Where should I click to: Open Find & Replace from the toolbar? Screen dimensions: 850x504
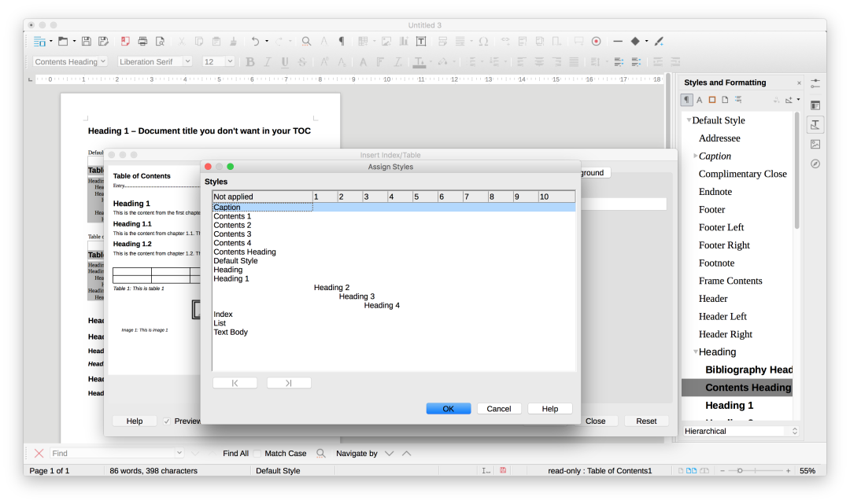306,40
